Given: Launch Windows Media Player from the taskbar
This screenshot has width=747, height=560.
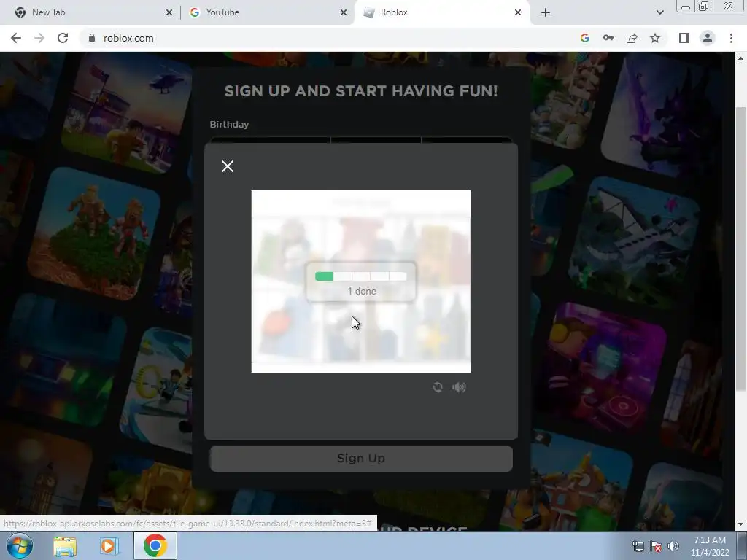Looking at the screenshot, I should 109,545.
